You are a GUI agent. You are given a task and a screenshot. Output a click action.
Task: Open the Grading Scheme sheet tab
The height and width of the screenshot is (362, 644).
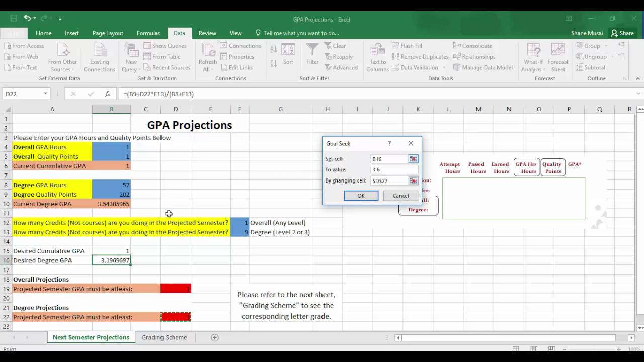click(164, 337)
